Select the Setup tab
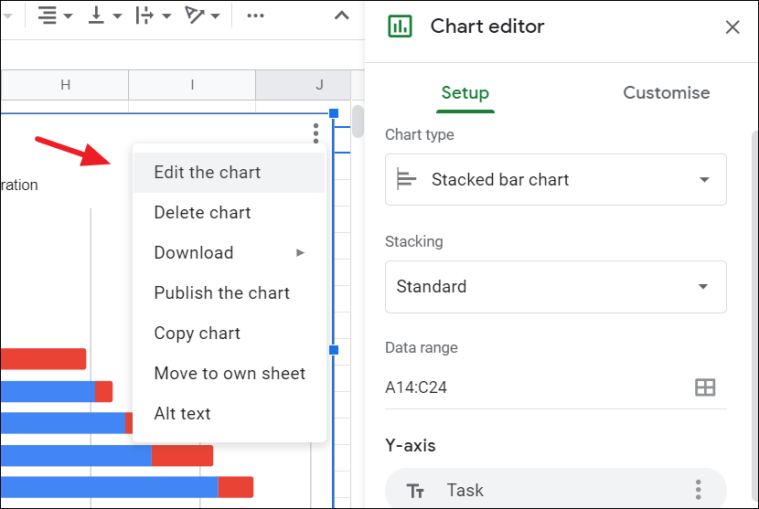 [x=465, y=92]
